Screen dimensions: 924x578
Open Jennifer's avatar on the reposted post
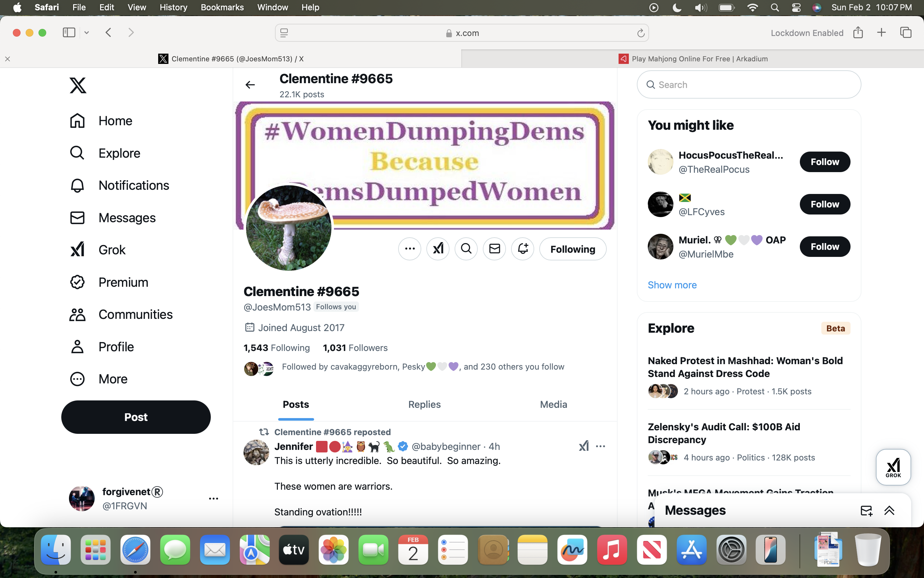coord(256,452)
